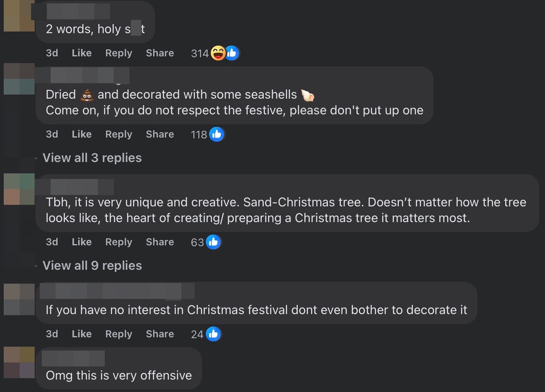545x392 pixels.
Task: Click the seashell emoji in the comment
Action: (308, 95)
